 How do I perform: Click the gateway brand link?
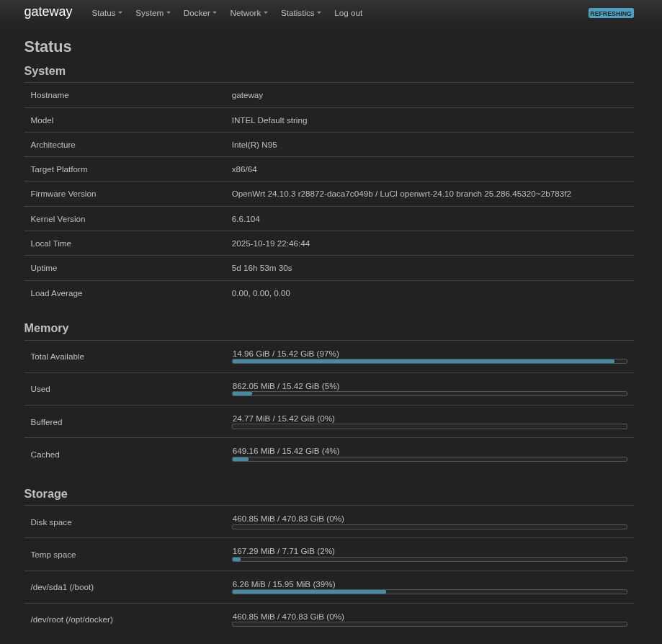point(48,12)
